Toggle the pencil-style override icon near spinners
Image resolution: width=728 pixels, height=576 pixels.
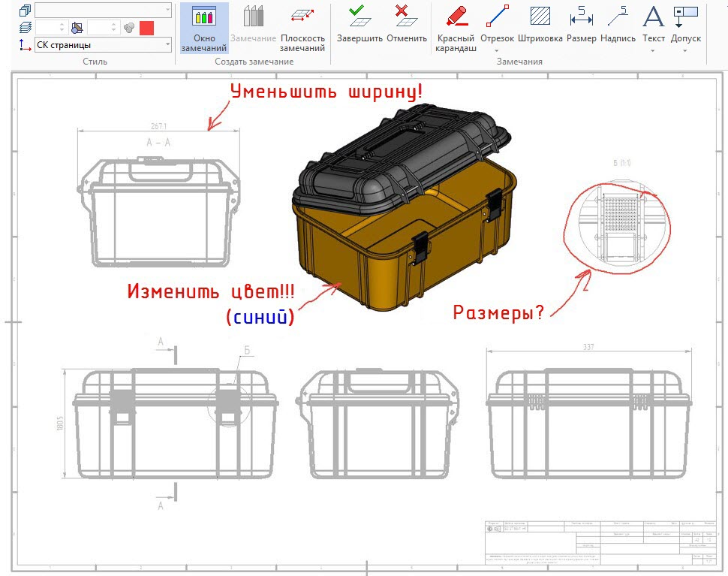tap(76, 26)
